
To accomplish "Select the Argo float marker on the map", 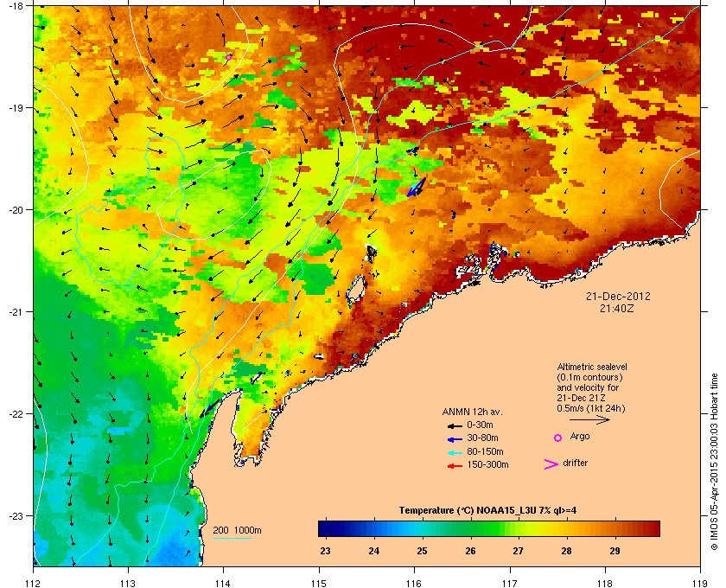I will [228, 57].
